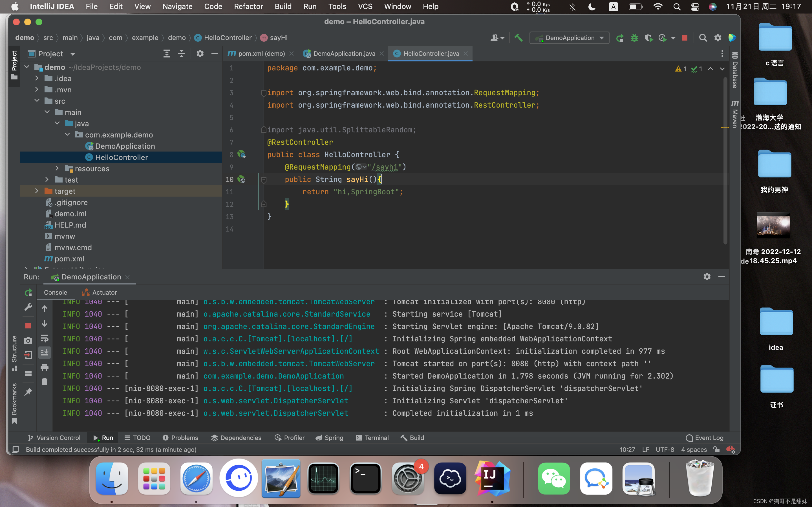Click Collapse All icon in Project panel
Viewport: 812px width, 507px height.
click(x=182, y=54)
